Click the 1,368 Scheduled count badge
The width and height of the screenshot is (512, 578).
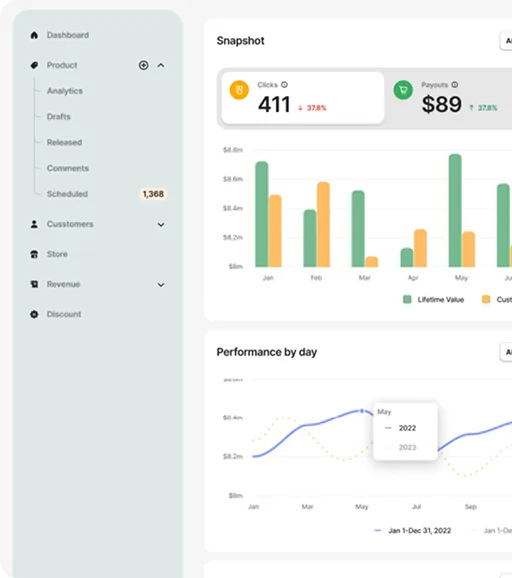(153, 194)
